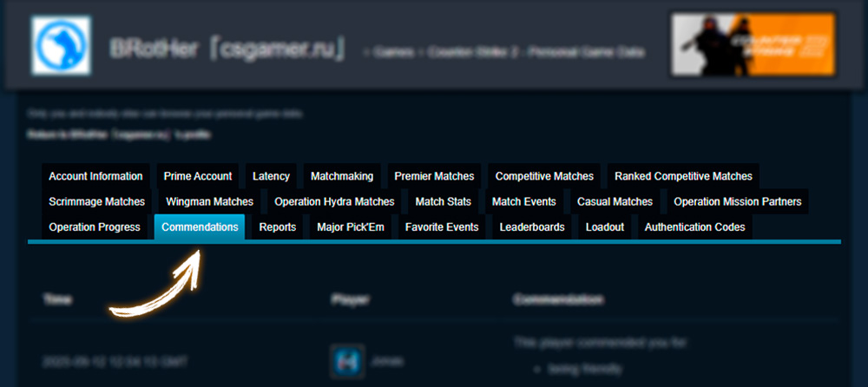Viewport: 868px width, 387px height.
Task: Click the Games breadcrumb link
Action: (392, 53)
